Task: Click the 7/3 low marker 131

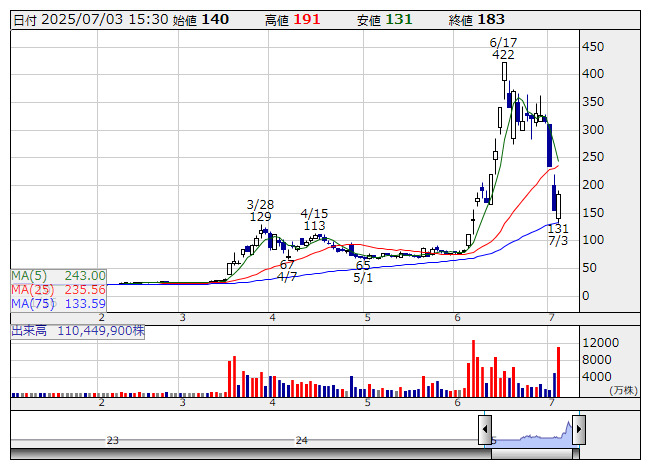Action: pyautogui.click(x=558, y=229)
